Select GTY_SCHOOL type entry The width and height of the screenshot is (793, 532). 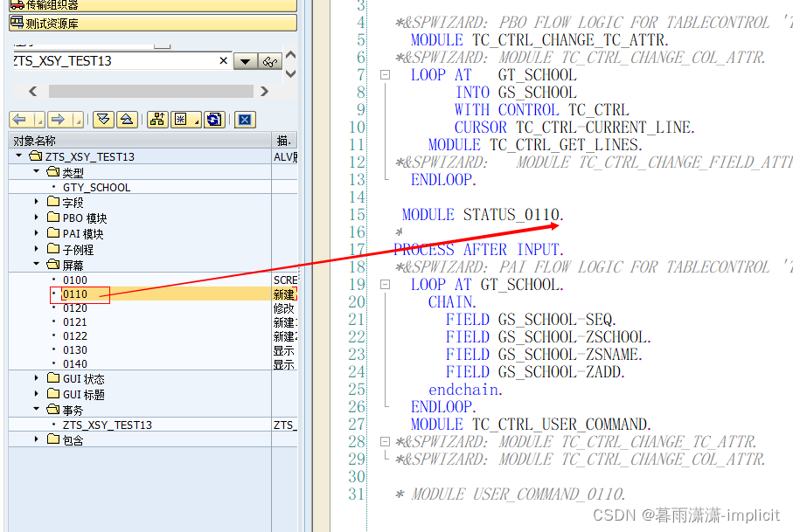click(96, 188)
